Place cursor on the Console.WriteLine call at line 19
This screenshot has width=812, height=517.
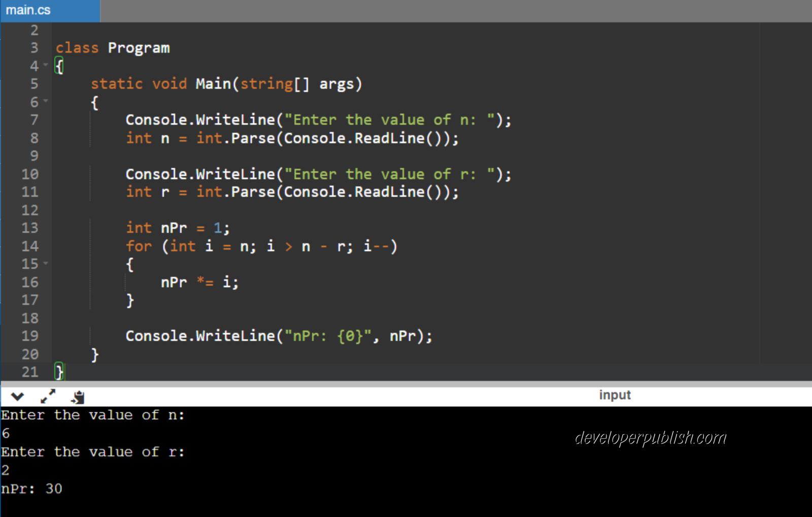[279, 336]
